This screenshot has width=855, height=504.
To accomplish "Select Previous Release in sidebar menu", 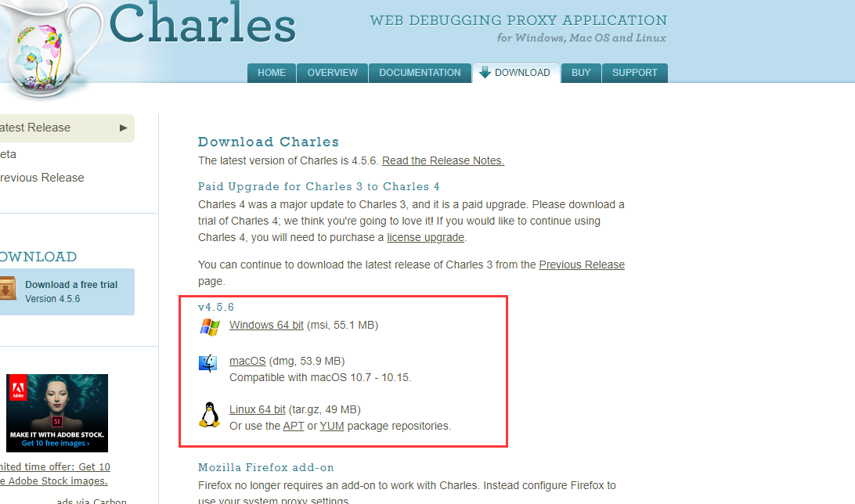I will [x=42, y=178].
